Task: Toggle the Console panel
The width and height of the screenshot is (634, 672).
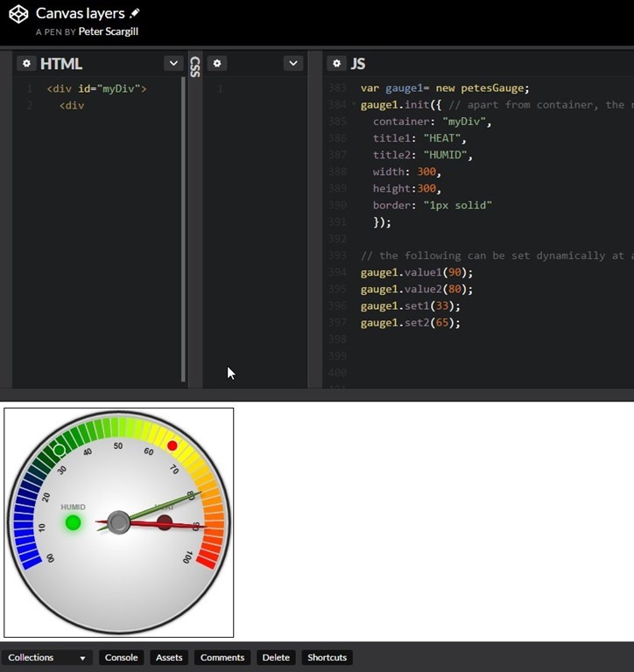Action: 121,658
